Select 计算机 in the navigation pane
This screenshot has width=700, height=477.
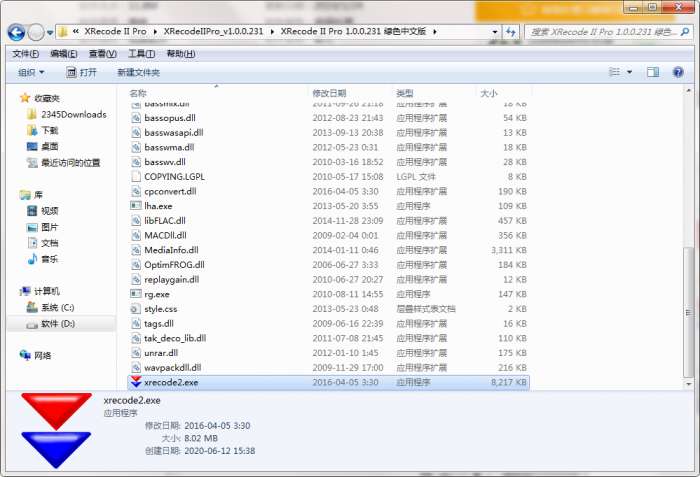[47, 291]
